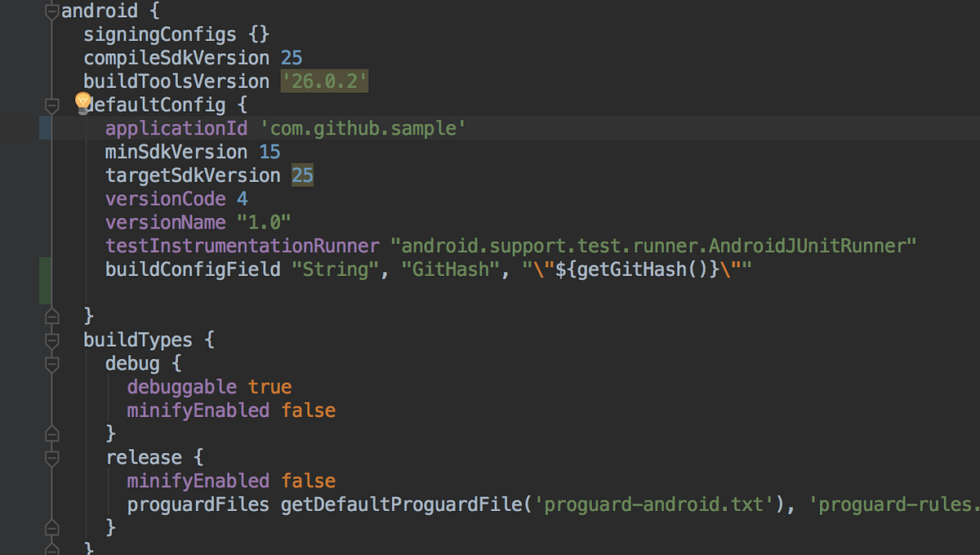980x555 pixels.
Task: Click the fold marker next to buildTypes
Action: [x=51, y=340]
